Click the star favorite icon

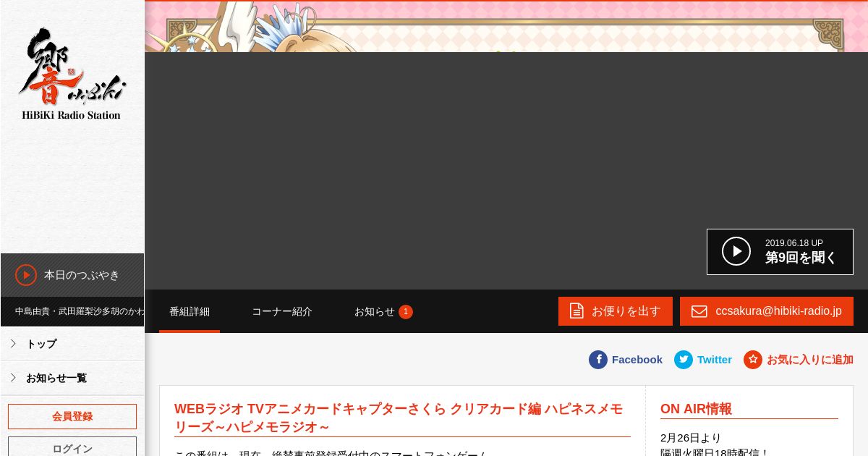tap(753, 360)
